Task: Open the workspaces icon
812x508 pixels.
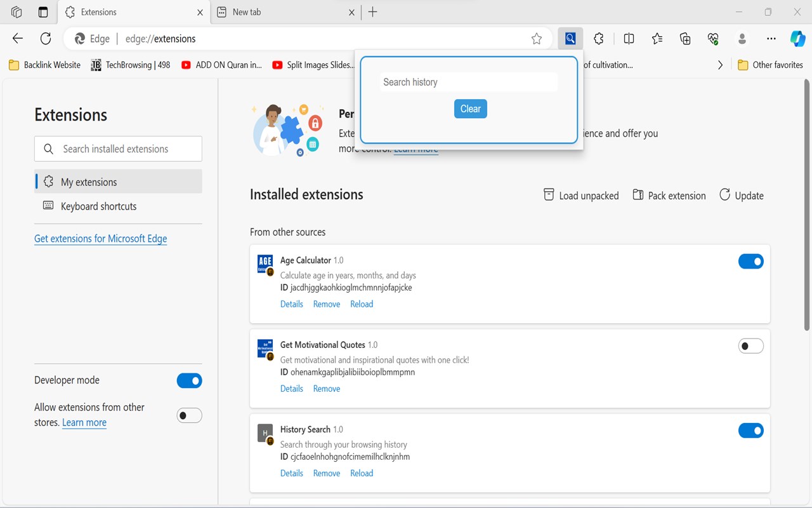Action: click(17, 12)
